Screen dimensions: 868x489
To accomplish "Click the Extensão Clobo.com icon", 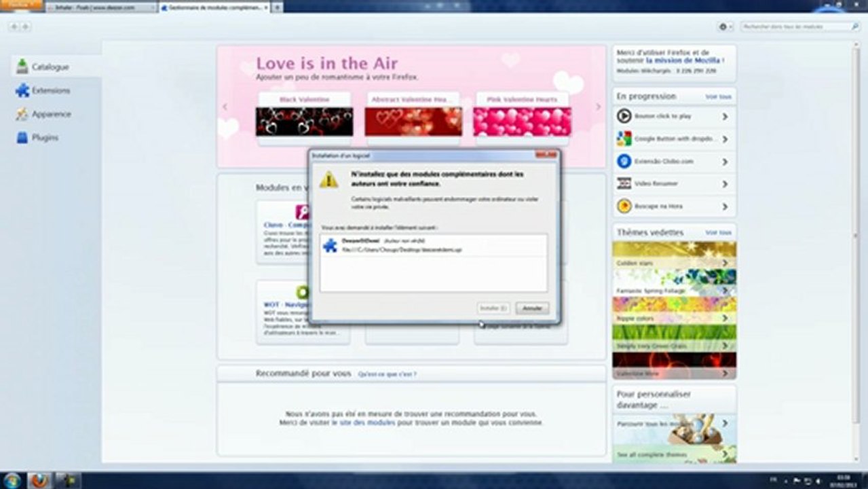I will (624, 161).
